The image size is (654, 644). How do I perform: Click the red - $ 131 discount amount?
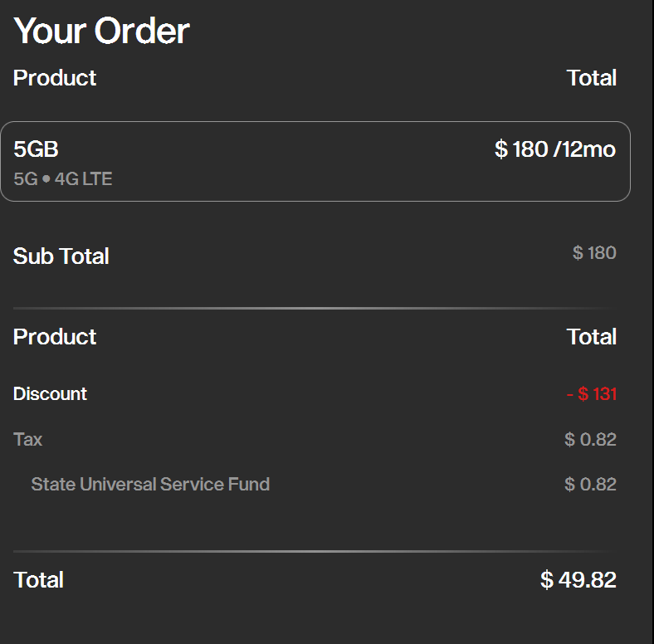(591, 394)
